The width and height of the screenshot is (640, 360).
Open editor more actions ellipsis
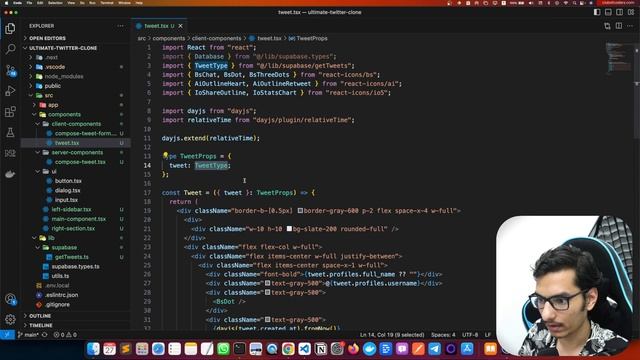[x=630, y=26]
